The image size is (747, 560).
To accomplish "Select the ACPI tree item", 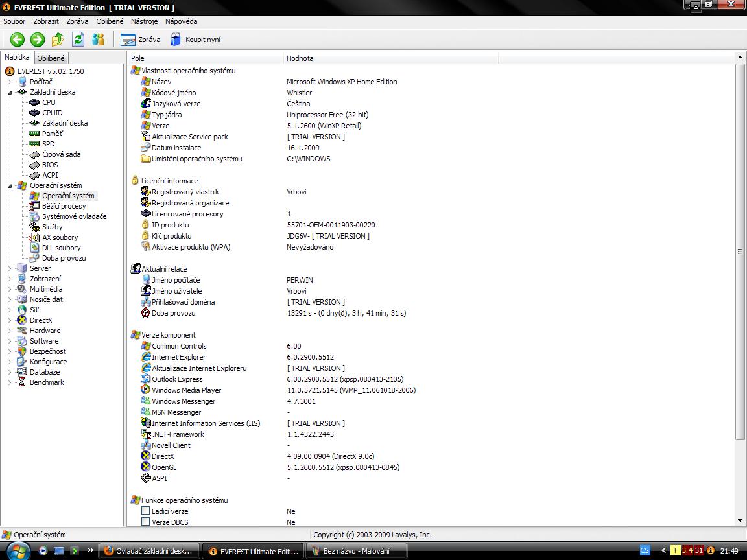I will (49, 175).
